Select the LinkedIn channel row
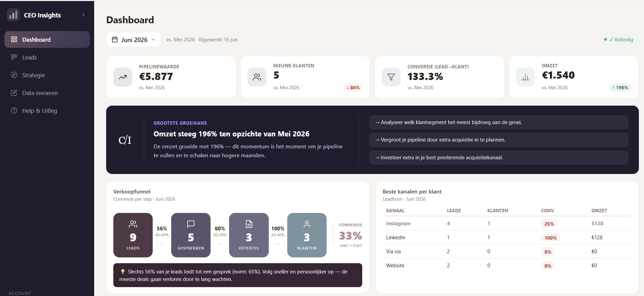644x296 pixels. pyautogui.click(x=507, y=238)
